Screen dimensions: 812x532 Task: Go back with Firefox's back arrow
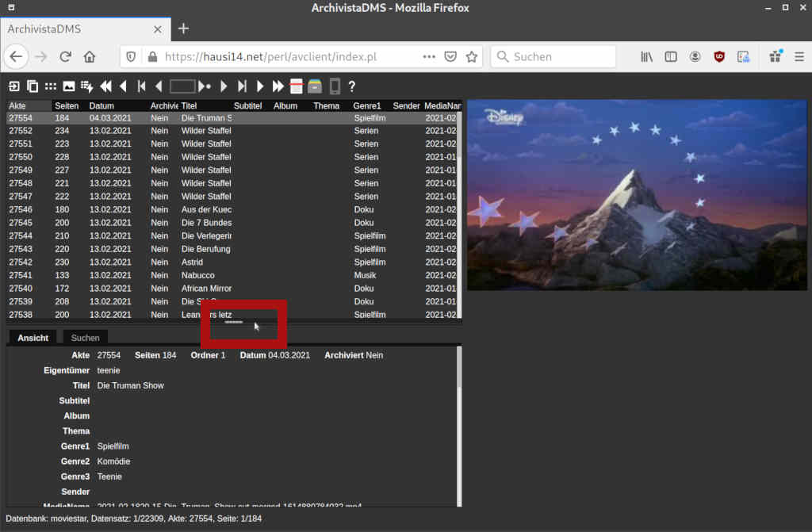click(x=16, y=56)
